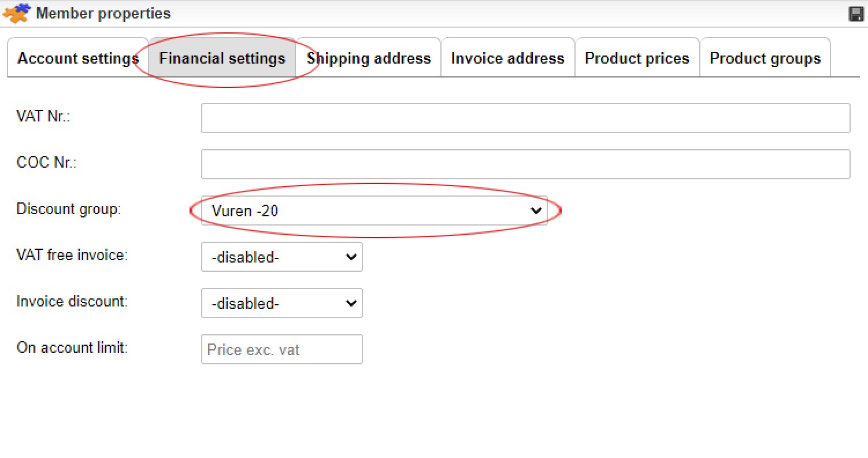Expand the VAT free invoice dropdown
868x458 pixels.
[x=351, y=257]
